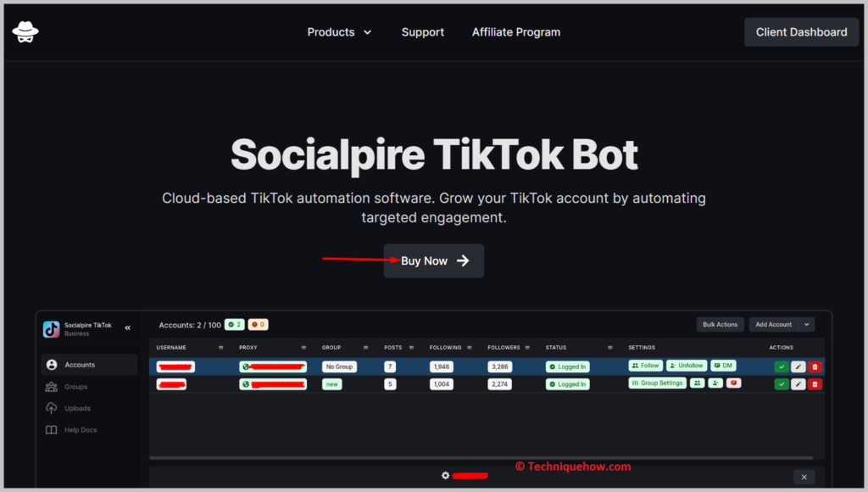Click the following count 1,946
This screenshot has height=492, width=868.
pyautogui.click(x=442, y=366)
